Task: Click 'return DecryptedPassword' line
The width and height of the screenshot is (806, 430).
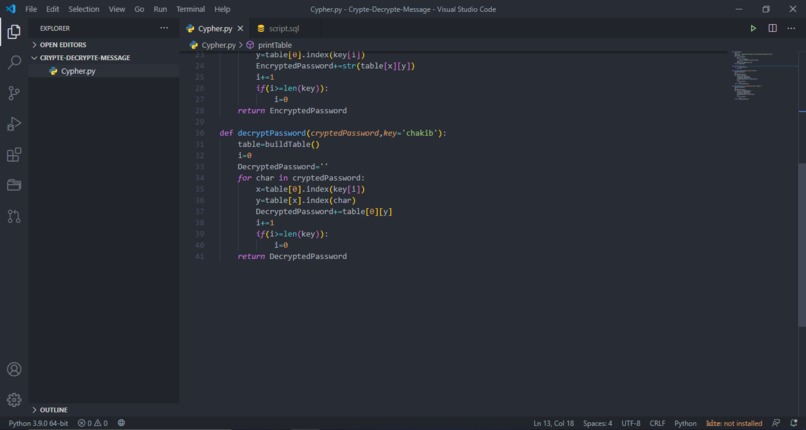Action: pos(292,256)
